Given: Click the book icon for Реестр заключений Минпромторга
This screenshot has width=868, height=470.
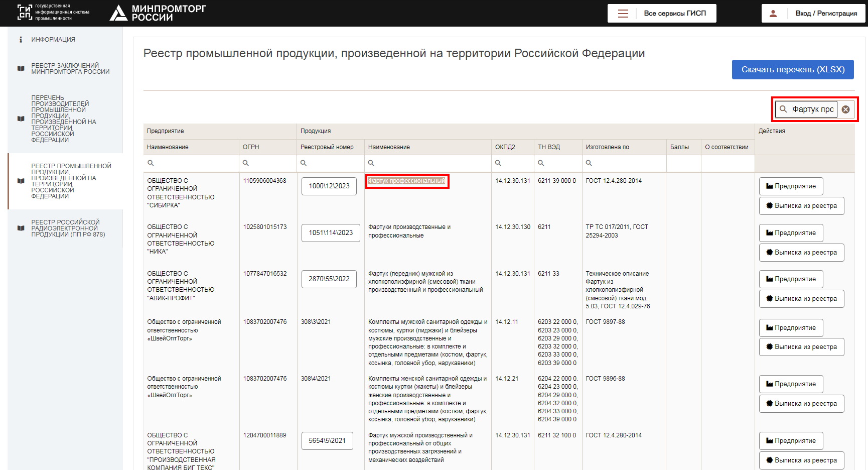Looking at the screenshot, I should [21, 69].
